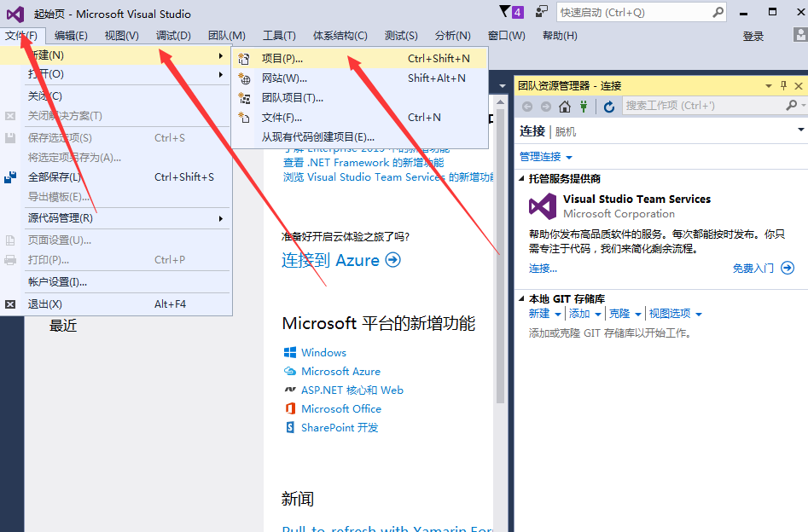
Task: Open the 视图选项 dropdown
Action: pyautogui.click(x=699, y=314)
